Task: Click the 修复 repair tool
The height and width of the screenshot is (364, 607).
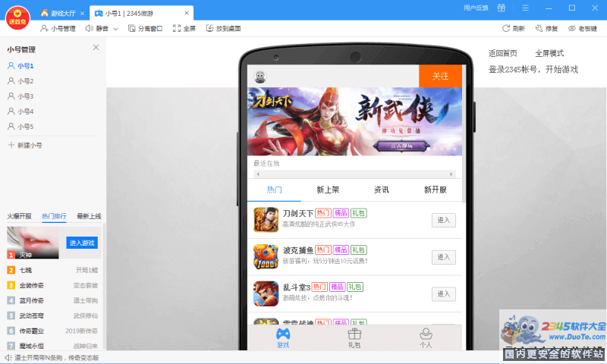Action: 546,28
